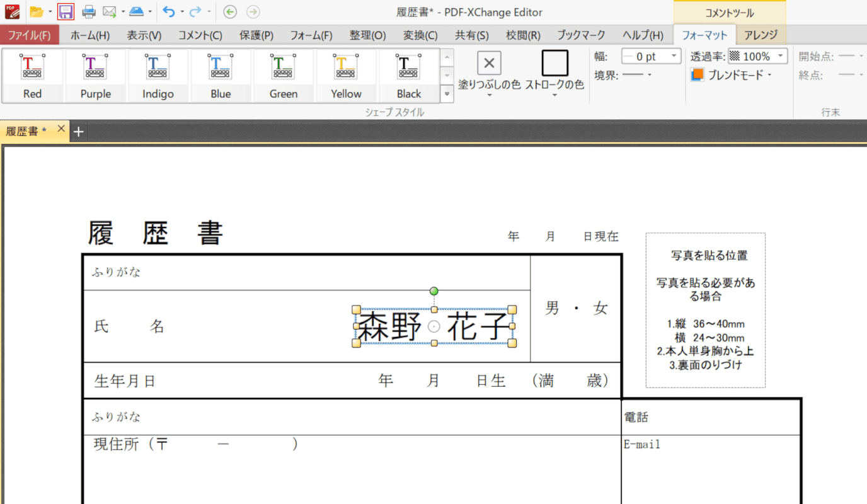Viewport: 867px width, 504px height.
Task: Apply the Black shape style
Action: (x=409, y=76)
